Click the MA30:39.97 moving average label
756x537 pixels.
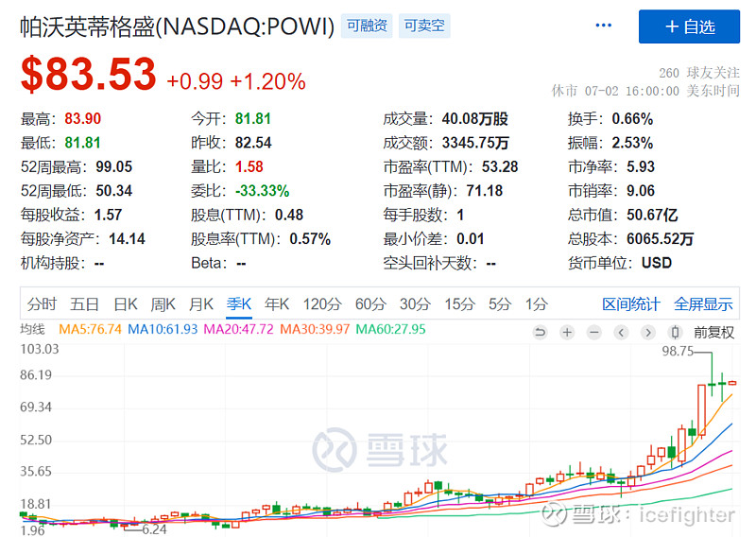coord(315,330)
